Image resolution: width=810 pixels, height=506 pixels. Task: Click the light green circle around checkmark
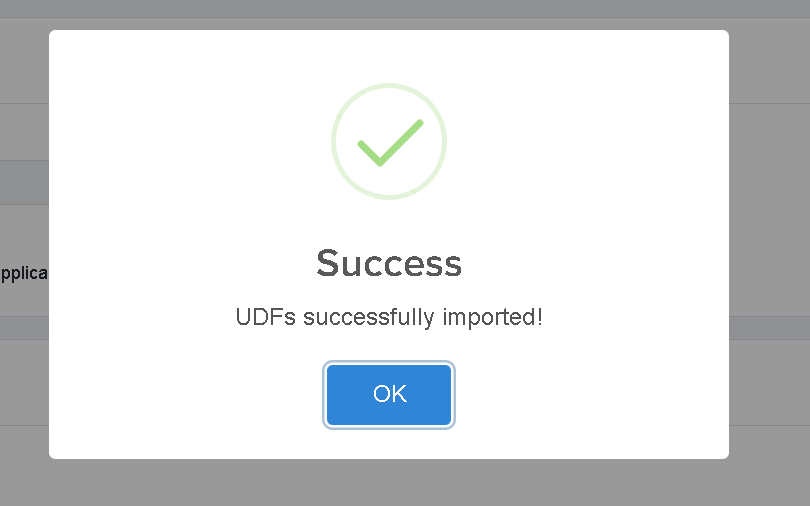coord(389,141)
